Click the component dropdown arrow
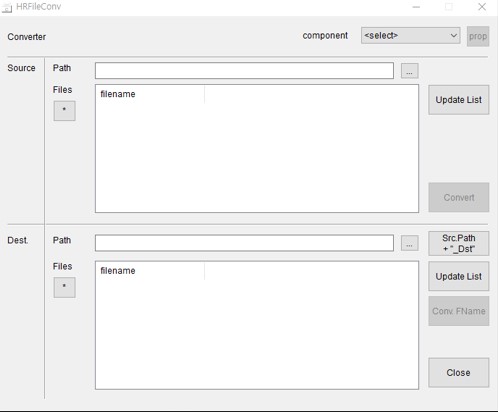This screenshot has height=412, width=498. pos(453,35)
